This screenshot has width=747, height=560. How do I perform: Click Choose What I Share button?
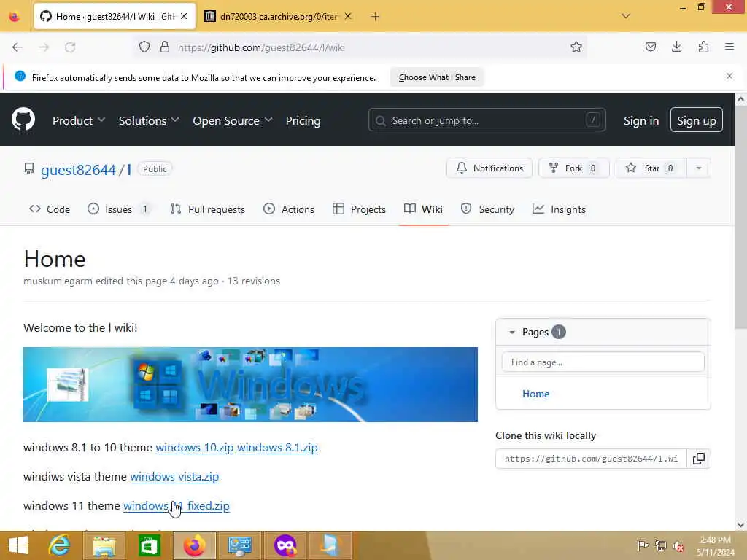pyautogui.click(x=437, y=77)
